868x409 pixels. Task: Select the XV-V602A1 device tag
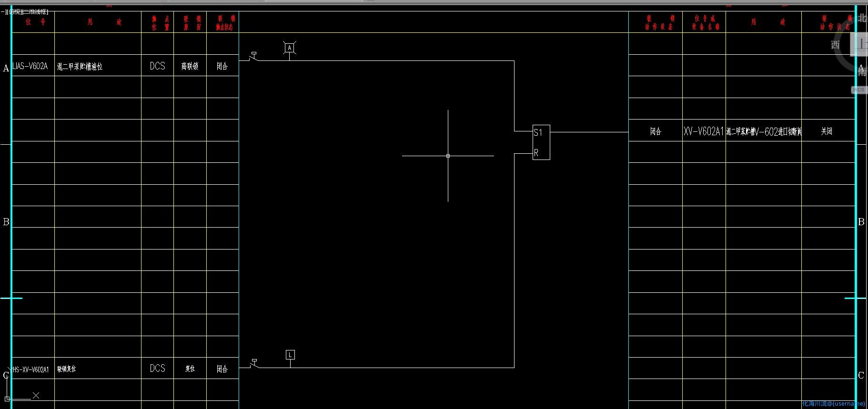[x=704, y=131]
